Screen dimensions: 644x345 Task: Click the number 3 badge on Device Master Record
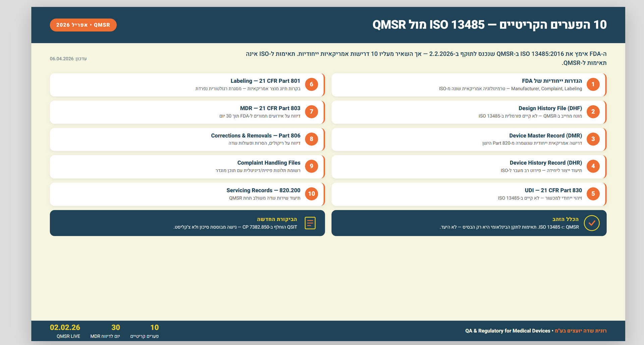click(593, 139)
